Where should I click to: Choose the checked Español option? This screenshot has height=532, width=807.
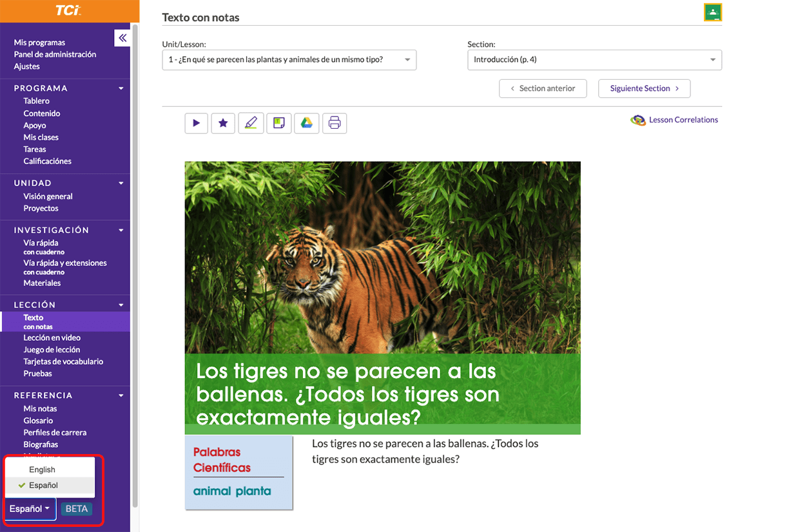[43, 485]
